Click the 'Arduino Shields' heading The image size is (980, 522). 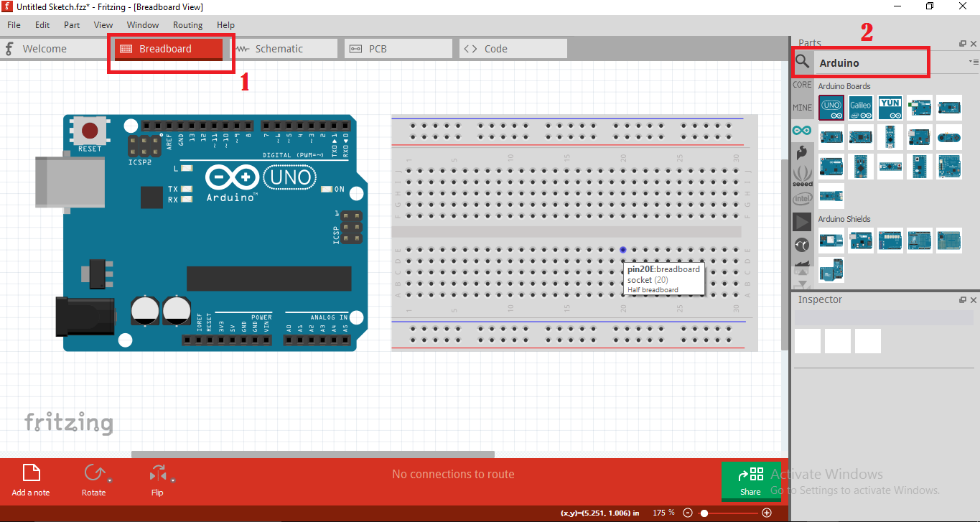tap(844, 219)
